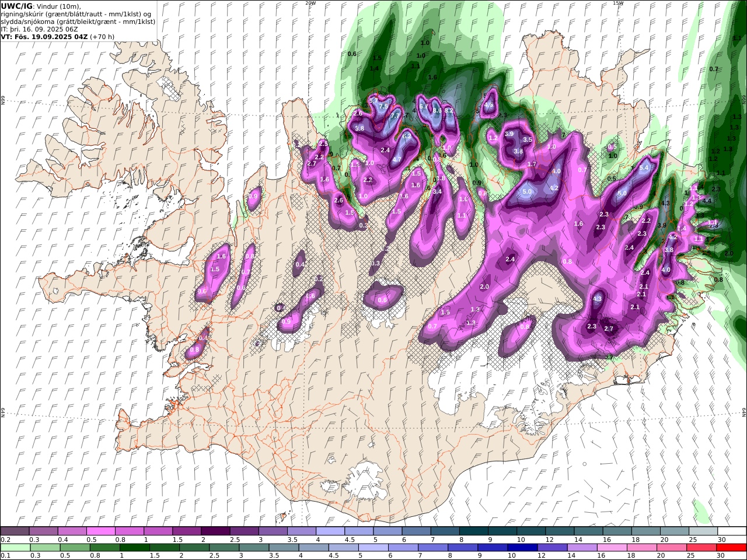Image resolution: width=747 pixels, height=560 pixels.
Task: Pick the white swatch starting at 30 in the upper legend
Action: pyautogui.click(x=732, y=531)
